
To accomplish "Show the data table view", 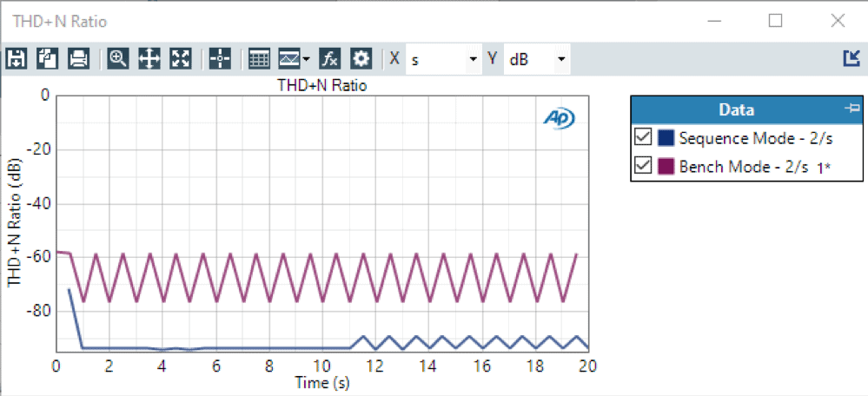I will click(x=259, y=59).
